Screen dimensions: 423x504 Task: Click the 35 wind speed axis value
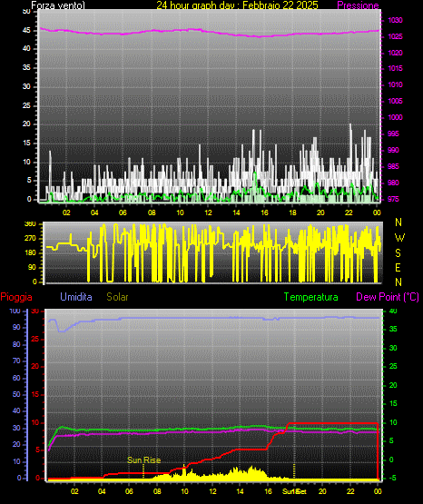[26, 68]
